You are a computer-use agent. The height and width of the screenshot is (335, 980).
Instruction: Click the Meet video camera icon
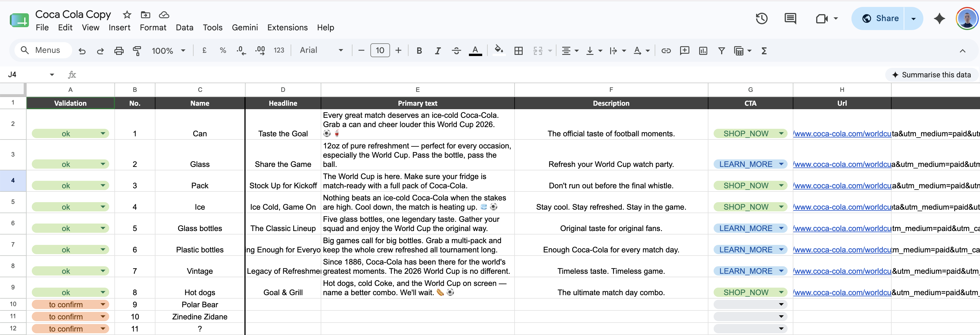pos(822,18)
